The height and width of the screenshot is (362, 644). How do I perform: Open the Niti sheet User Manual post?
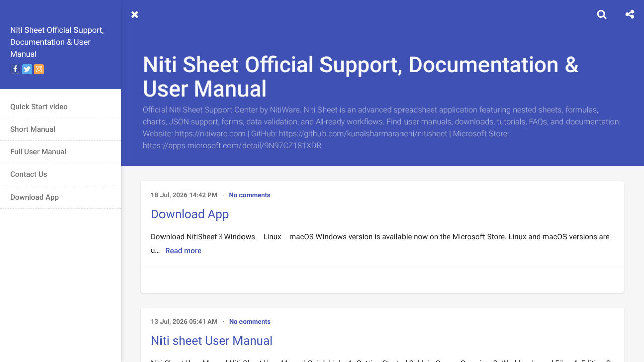(212, 341)
